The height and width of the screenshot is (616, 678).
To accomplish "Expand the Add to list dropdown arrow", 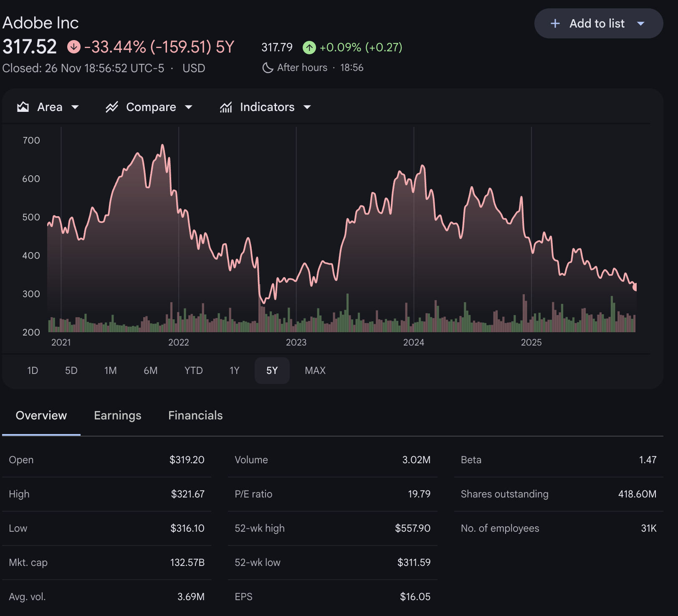I will pyautogui.click(x=640, y=24).
